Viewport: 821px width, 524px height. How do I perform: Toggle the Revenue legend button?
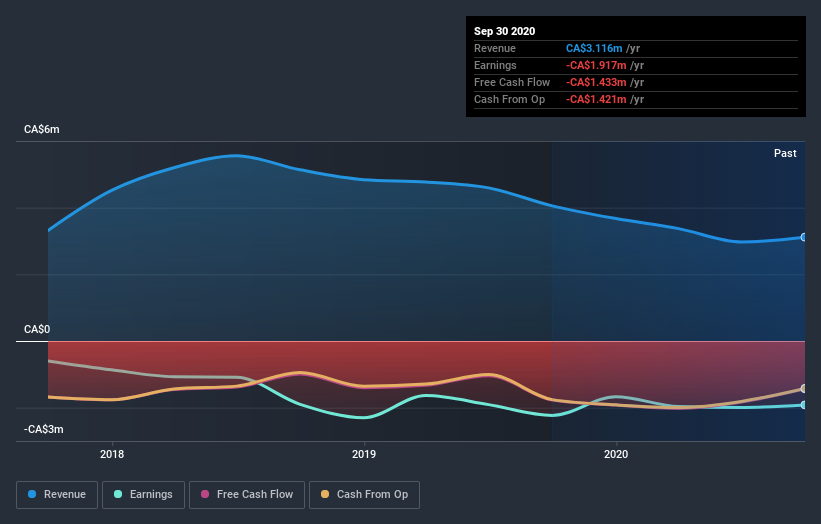click(x=57, y=495)
